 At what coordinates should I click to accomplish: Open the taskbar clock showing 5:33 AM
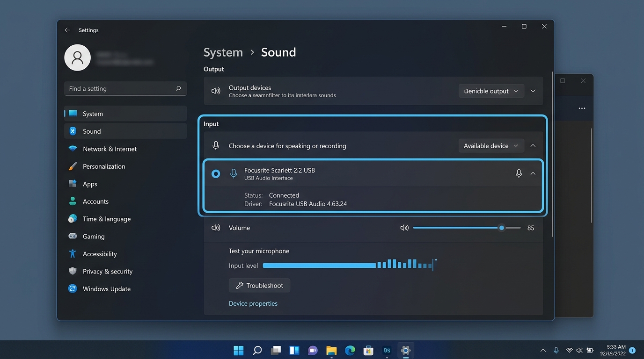click(613, 350)
